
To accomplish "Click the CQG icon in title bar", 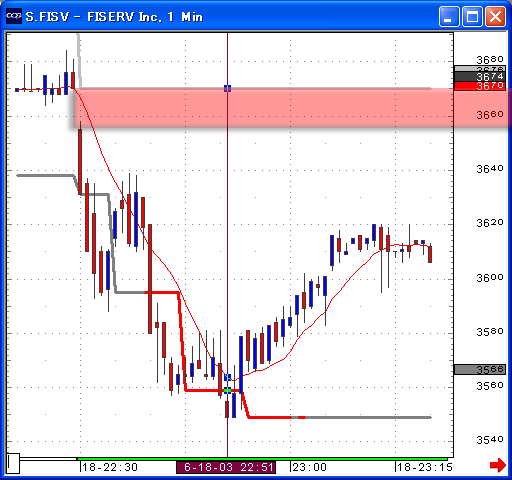I will [14, 16].
